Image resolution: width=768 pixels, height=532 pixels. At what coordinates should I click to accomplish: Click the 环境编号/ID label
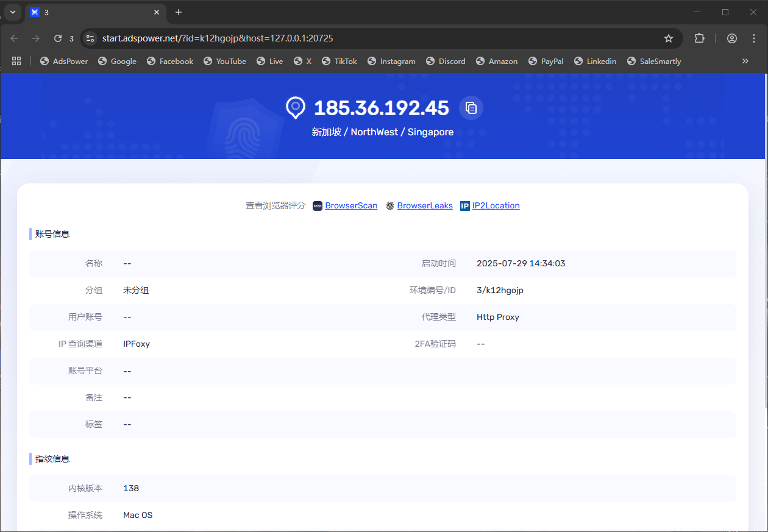tap(433, 291)
